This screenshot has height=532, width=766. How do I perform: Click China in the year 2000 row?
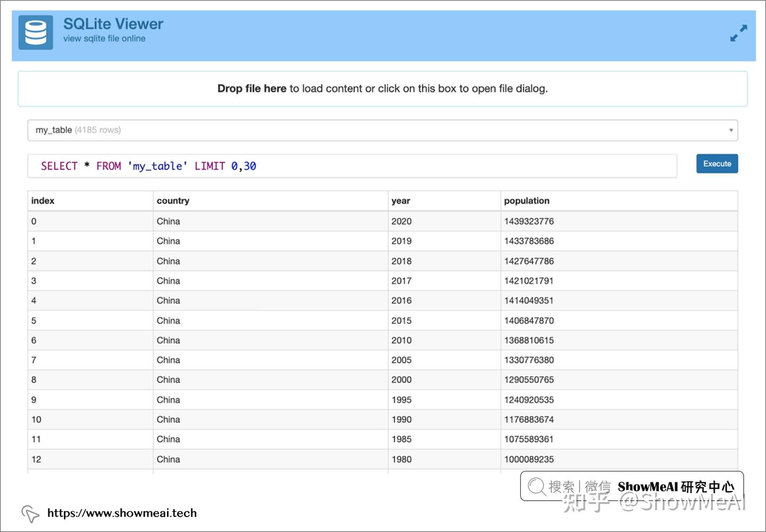pyautogui.click(x=271, y=380)
